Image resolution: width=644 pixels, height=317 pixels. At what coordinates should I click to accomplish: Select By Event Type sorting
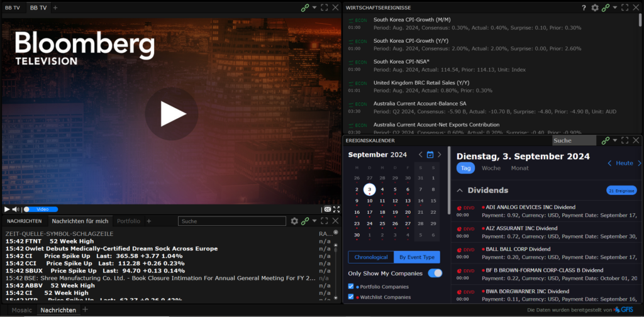[417, 257]
